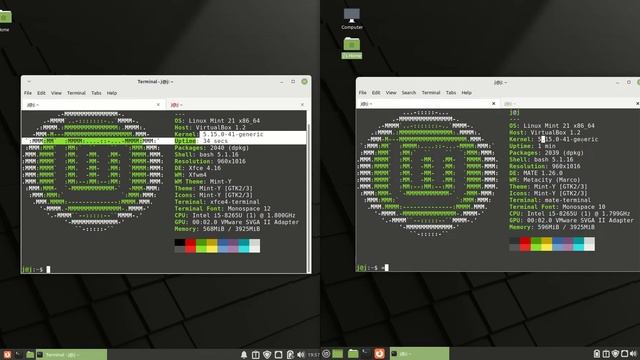
Task: Open Help menu in the Xfce terminal
Action: [112, 93]
